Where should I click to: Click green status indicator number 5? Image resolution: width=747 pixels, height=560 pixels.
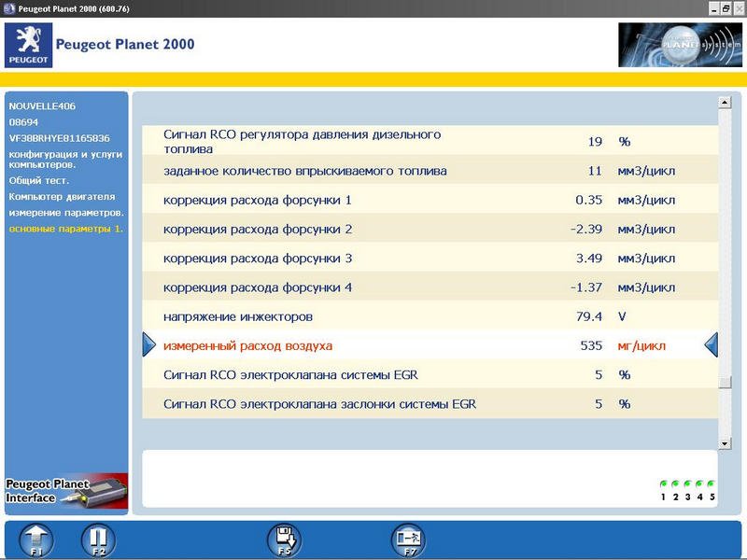(711, 484)
